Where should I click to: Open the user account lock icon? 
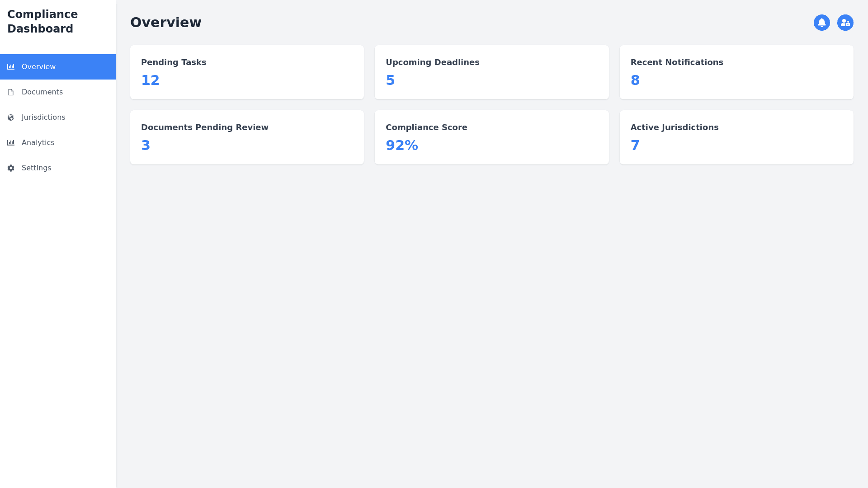click(845, 23)
